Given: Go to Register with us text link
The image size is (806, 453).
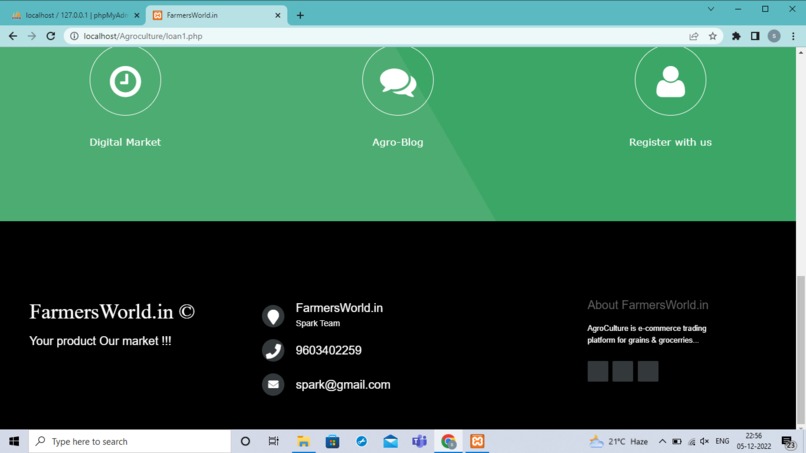Looking at the screenshot, I should click(x=670, y=142).
